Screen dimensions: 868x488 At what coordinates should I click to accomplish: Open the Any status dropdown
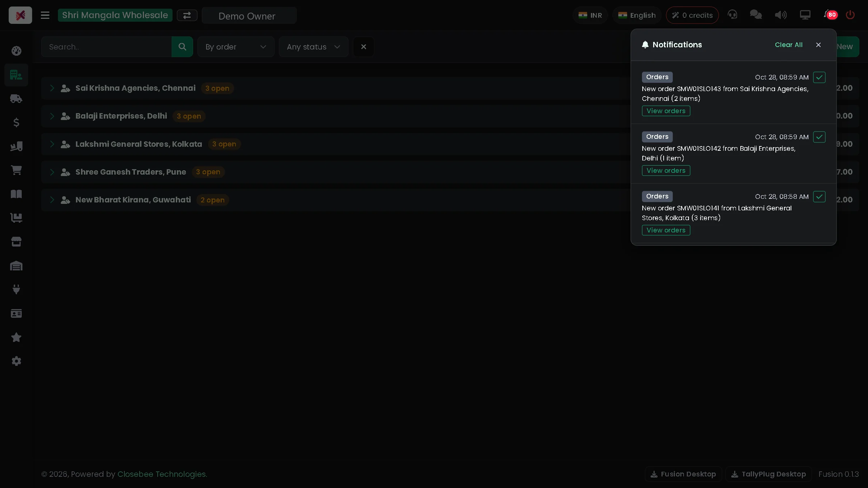pos(314,47)
